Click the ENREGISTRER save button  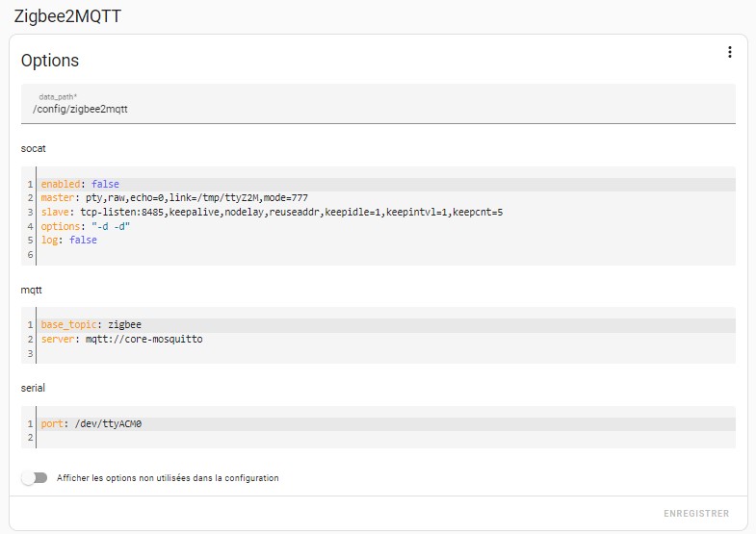click(696, 513)
